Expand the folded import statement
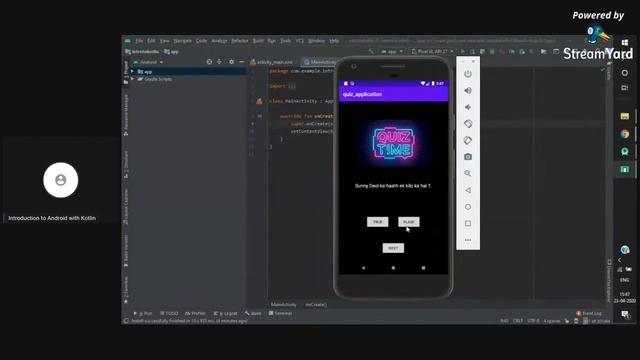 point(292,86)
